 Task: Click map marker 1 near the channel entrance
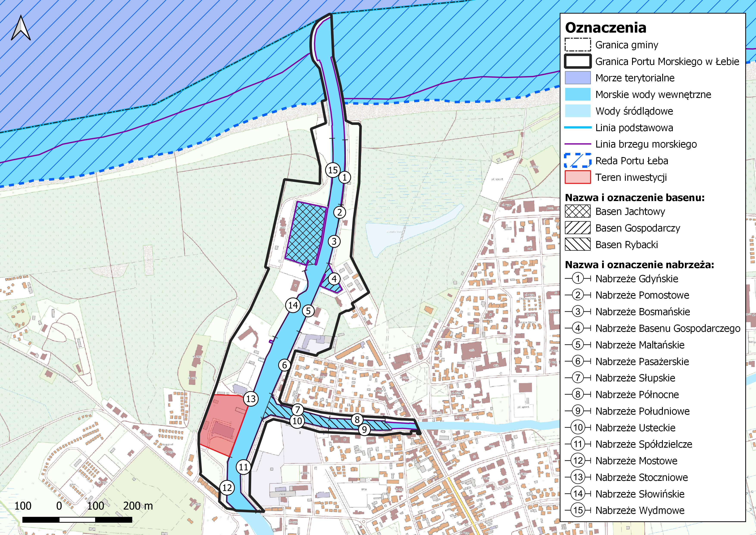point(344,177)
